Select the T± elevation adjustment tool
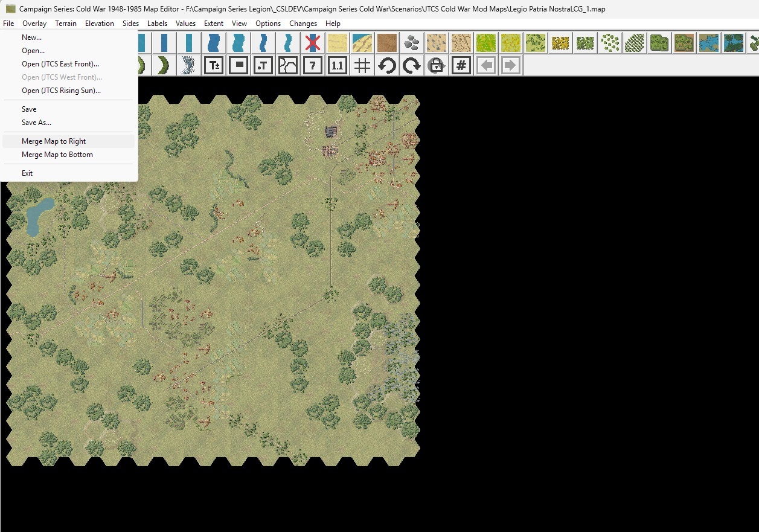759x532 pixels. (214, 65)
